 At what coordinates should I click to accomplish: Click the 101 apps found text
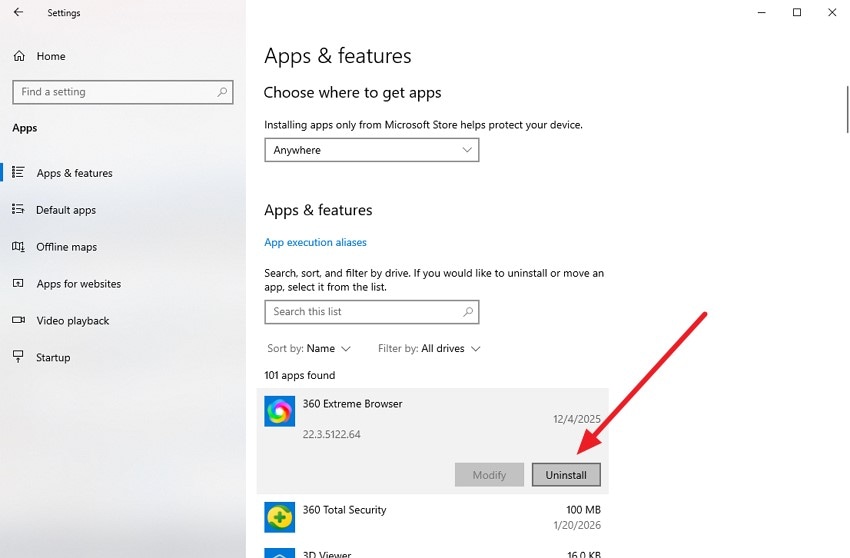pyautogui.click(x=300, y=375)
